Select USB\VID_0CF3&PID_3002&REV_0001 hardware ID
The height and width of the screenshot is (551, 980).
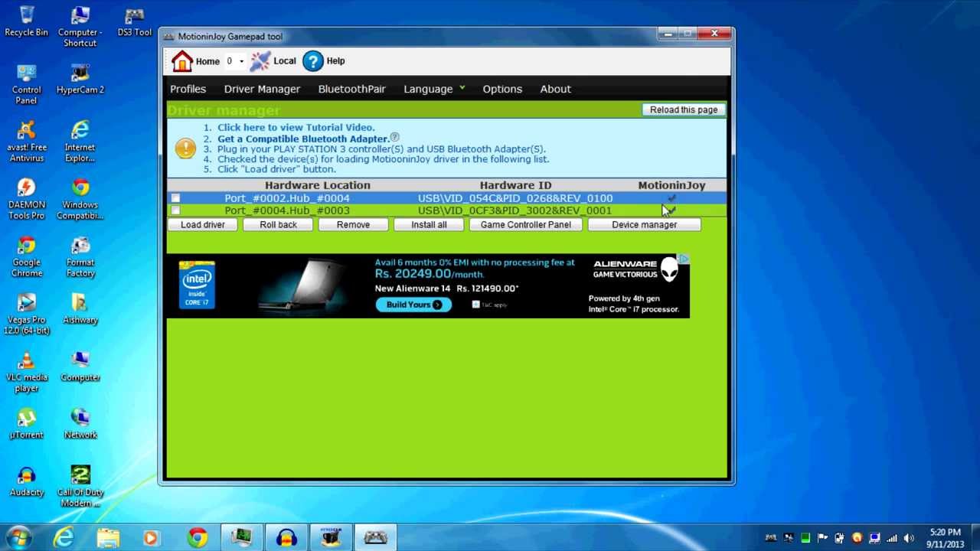514,210
